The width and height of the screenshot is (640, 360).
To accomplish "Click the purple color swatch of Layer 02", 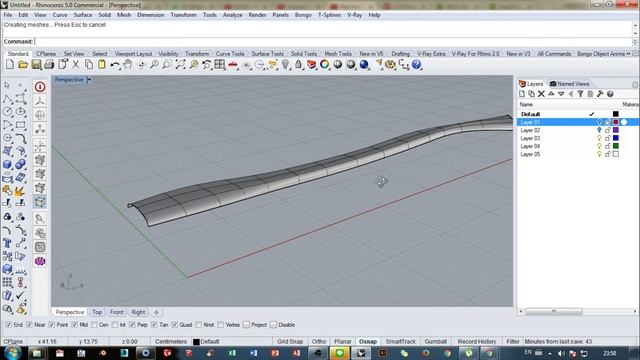I will pyautogui.click(x=616, y=130).
